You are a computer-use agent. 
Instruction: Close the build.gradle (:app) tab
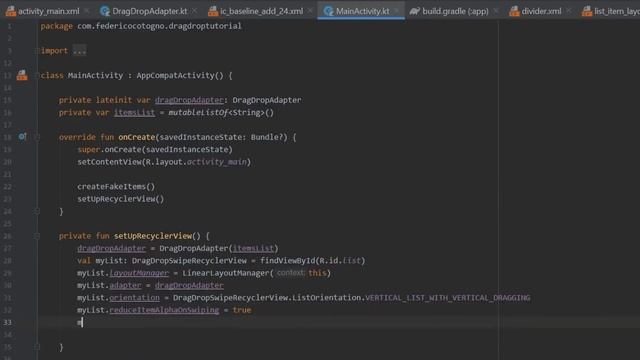pos(496,11)
